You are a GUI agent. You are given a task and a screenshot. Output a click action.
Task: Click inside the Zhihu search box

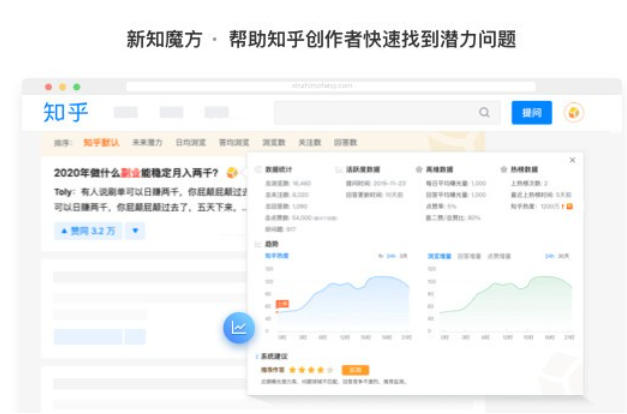pos(387,113)
